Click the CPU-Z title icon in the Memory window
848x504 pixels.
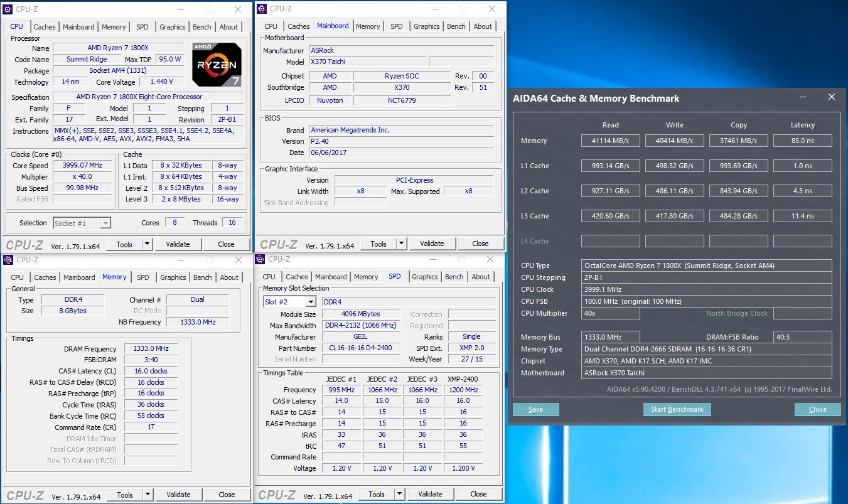click(x=8, y=260)
